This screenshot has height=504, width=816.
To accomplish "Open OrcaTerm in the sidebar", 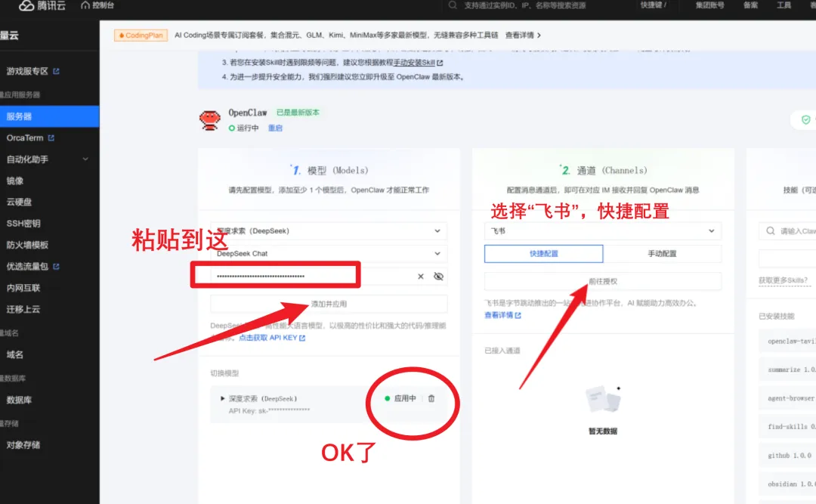I will point(25,138).
